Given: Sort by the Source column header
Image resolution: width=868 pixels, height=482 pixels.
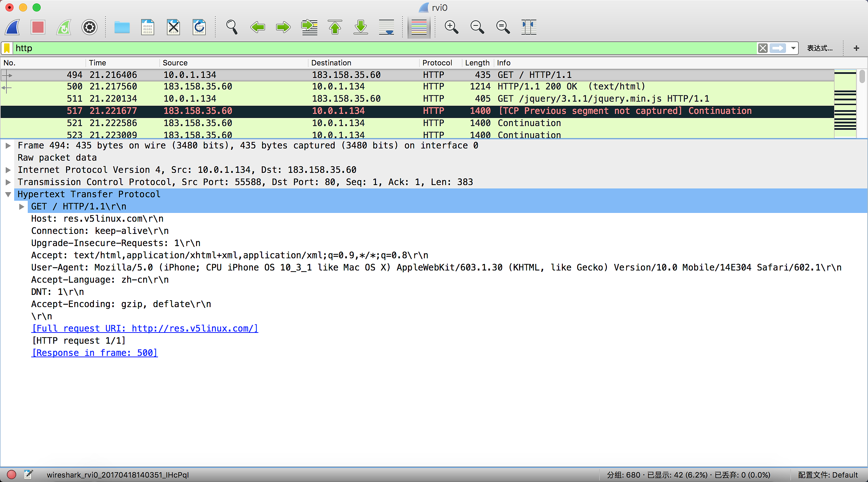Looking at the screenshot, I should [x=175, y=63].
